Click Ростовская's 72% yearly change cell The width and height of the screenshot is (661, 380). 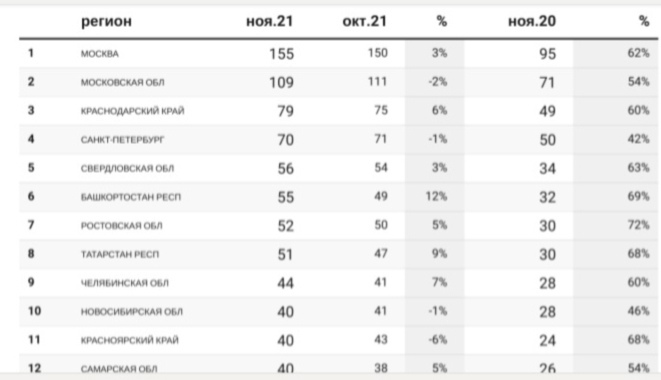click(x=638, y=225)
